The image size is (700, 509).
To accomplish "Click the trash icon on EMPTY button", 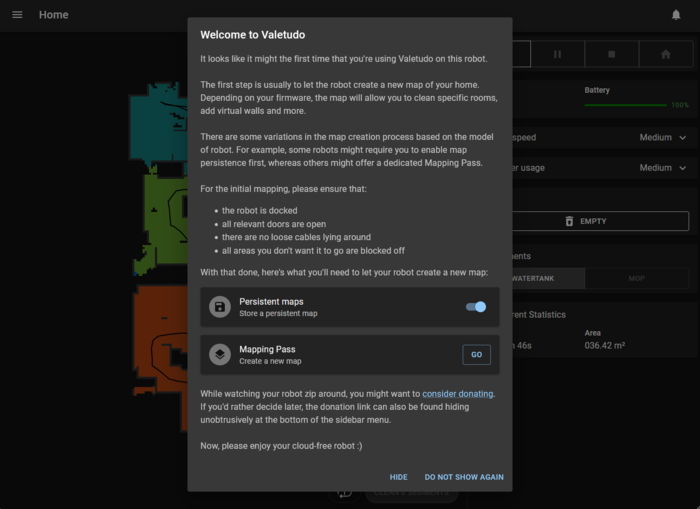I will coord(569,221).
